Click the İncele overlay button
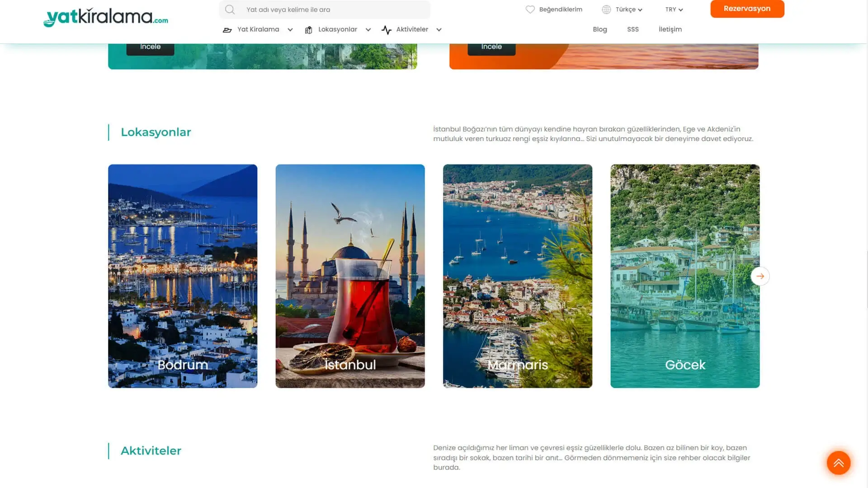The height and width of the screenshot is (488, 868). (150, 46)
